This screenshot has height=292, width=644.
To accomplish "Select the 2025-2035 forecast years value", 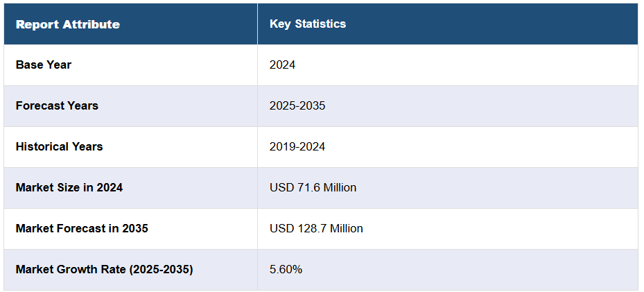I will [x=297, y=105].
